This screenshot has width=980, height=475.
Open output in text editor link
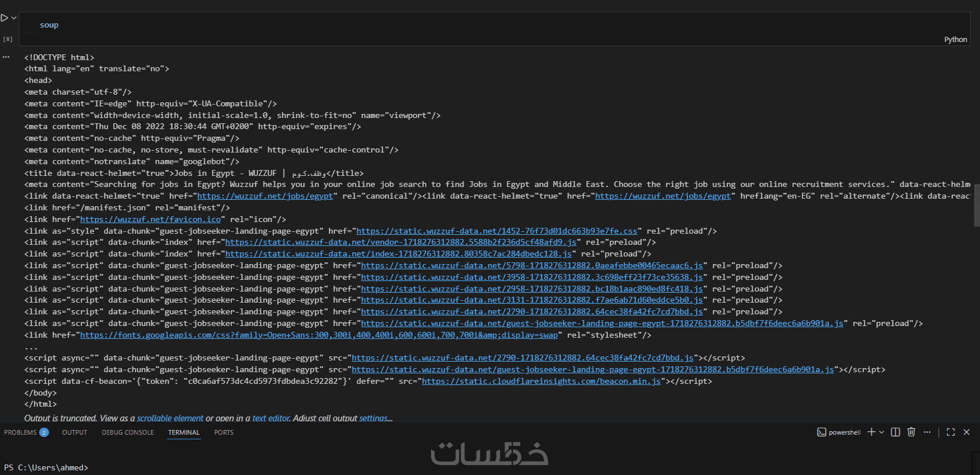point(271,418)
